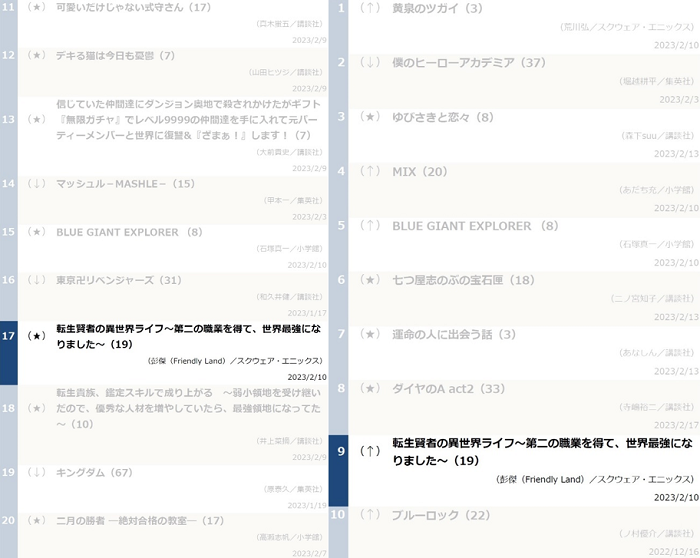Click highlighted 転生賢者の異世界ライフ title at rank 9
Screen dimensions: 700x558
tap(542, 452)
